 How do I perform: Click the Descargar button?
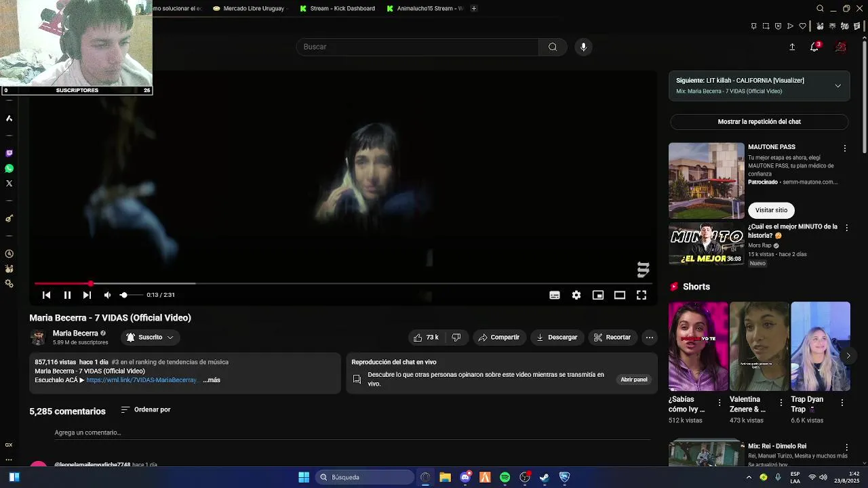pyautogui.click(x=556, y=337)
